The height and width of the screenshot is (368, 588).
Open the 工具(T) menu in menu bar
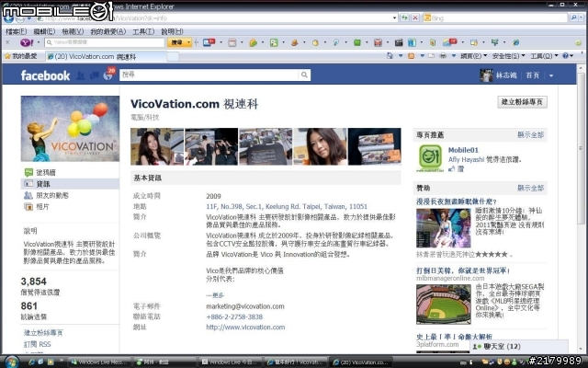(143, 31)
